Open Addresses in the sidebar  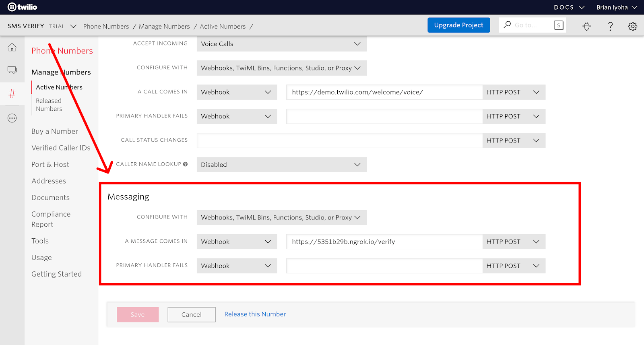(x=49, y=181)
